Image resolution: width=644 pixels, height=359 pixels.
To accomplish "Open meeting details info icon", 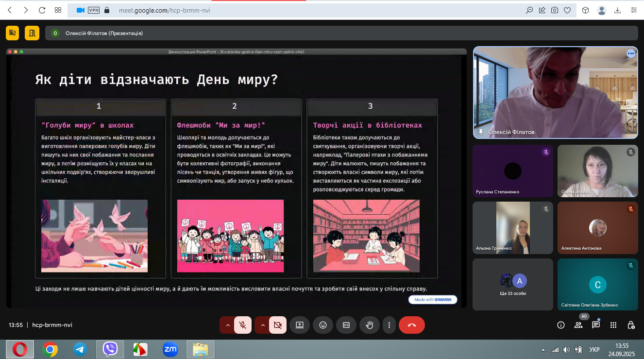I will [x=561, y=325].
